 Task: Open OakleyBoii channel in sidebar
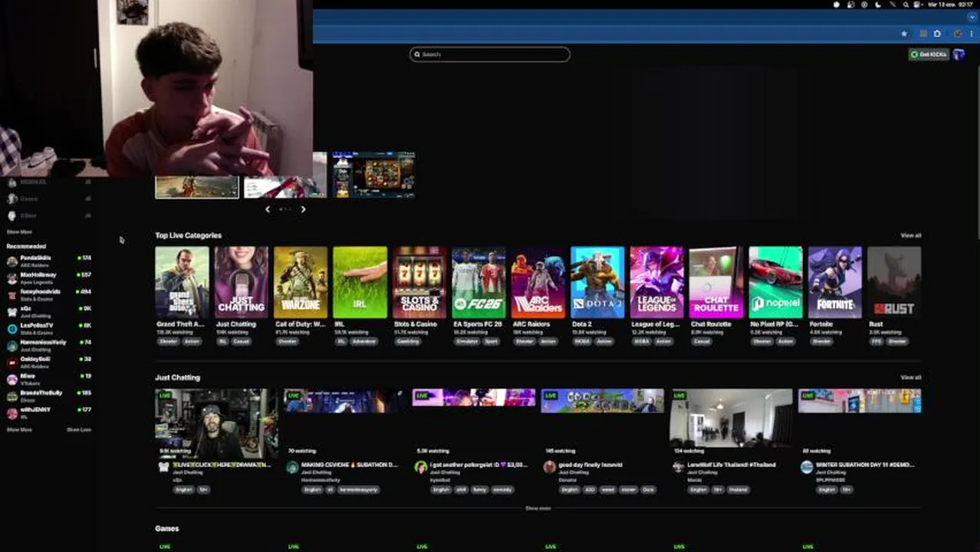49,362
